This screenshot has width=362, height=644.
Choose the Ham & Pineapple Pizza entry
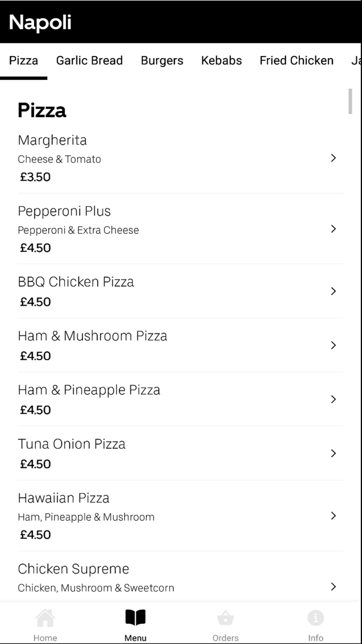tap(155, 399)
